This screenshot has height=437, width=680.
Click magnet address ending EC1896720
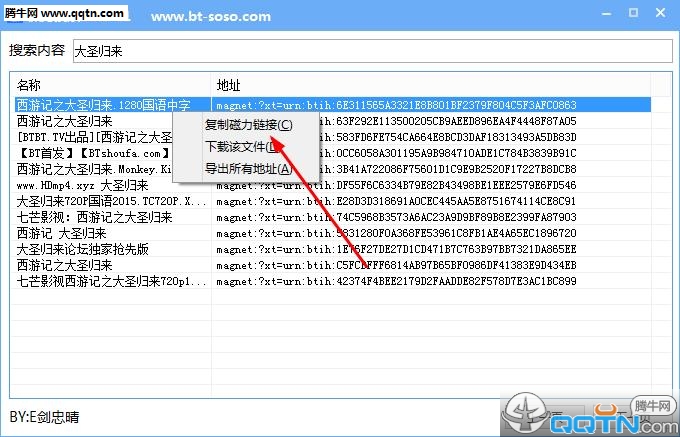coord(396,233)
